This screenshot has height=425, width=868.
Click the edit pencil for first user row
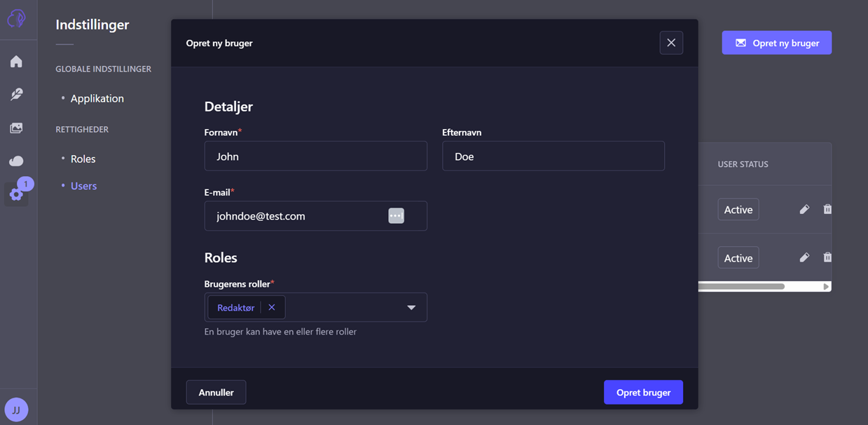[804, 209]
